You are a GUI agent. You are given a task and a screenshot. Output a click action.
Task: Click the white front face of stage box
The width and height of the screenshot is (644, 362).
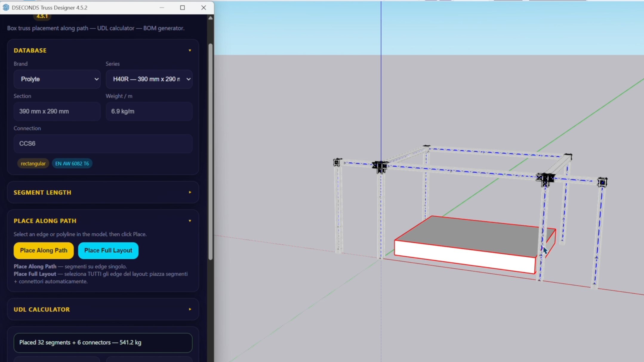[x=465, y=257]
